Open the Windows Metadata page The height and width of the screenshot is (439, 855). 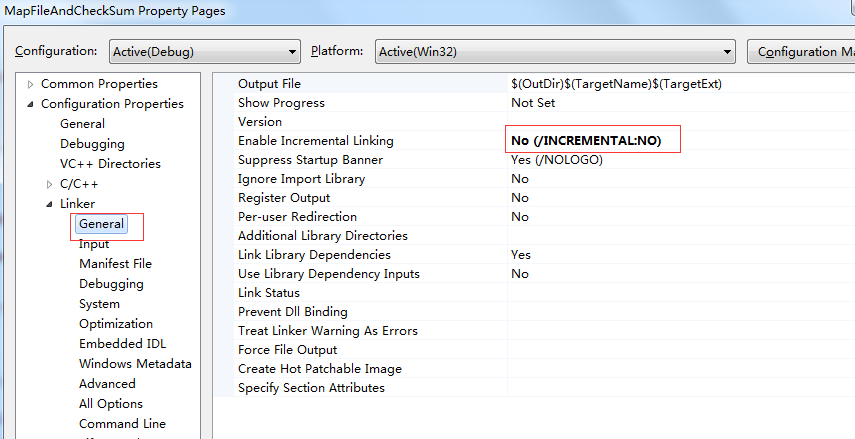135,364
